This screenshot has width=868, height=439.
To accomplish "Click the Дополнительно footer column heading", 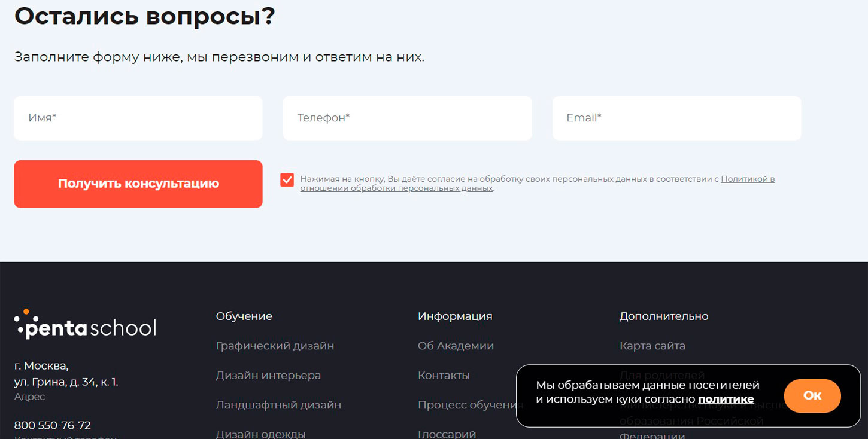I will (x=664, y=316).
